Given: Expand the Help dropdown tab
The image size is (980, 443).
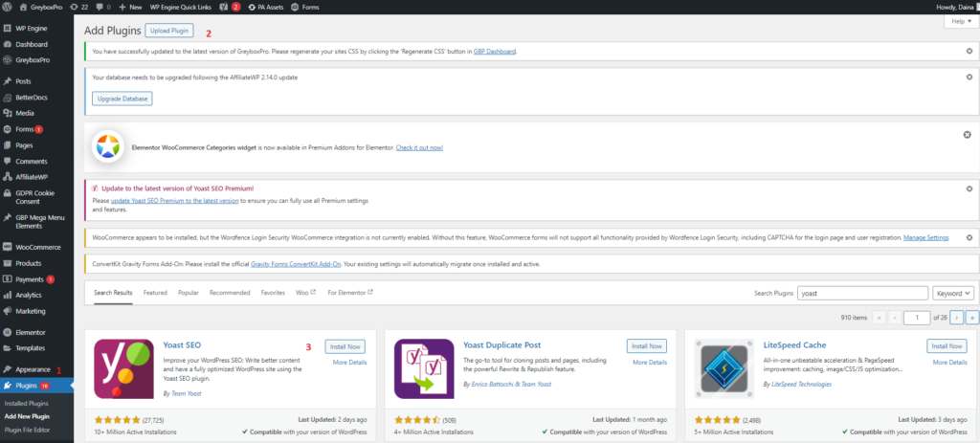Looking at the screenshot, I should click(961, 21).
